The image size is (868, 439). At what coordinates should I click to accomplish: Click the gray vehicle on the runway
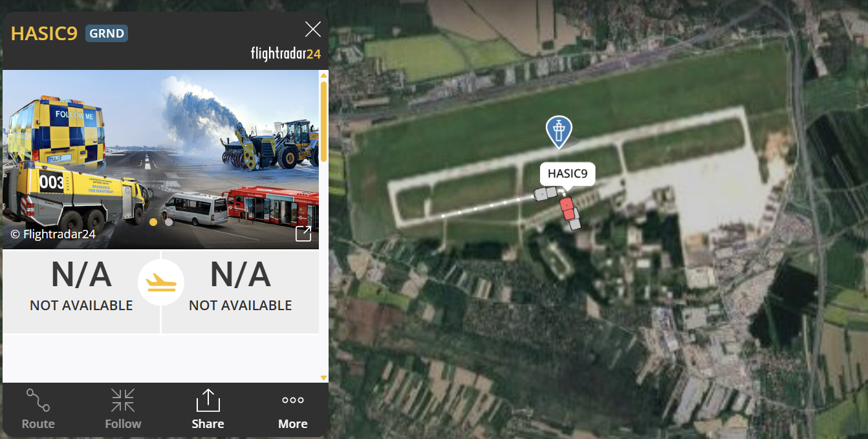coord(545,193)
